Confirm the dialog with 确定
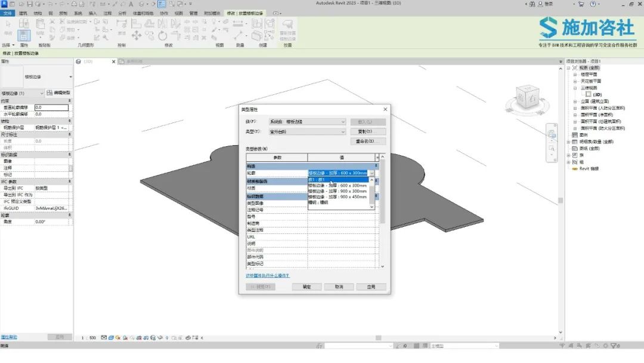 click(x=307, y=287)
